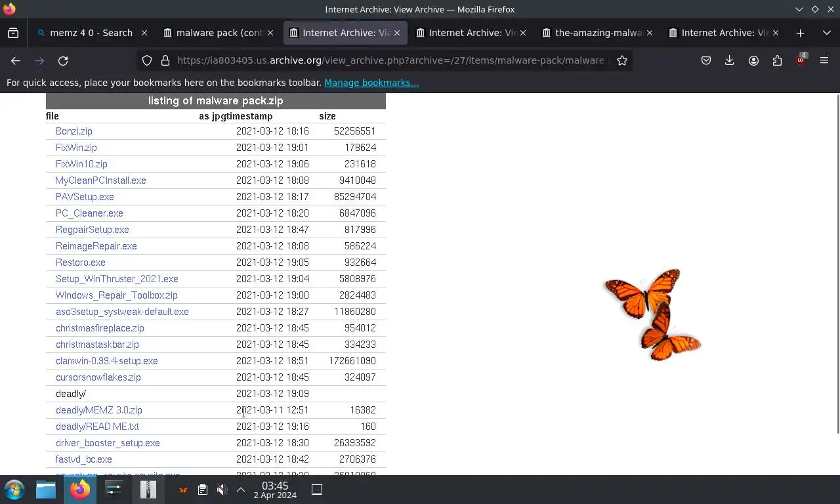The image size is (840, 504).
Task: Switch to the last Internet Archive tab
Action: tap(724, 33)
